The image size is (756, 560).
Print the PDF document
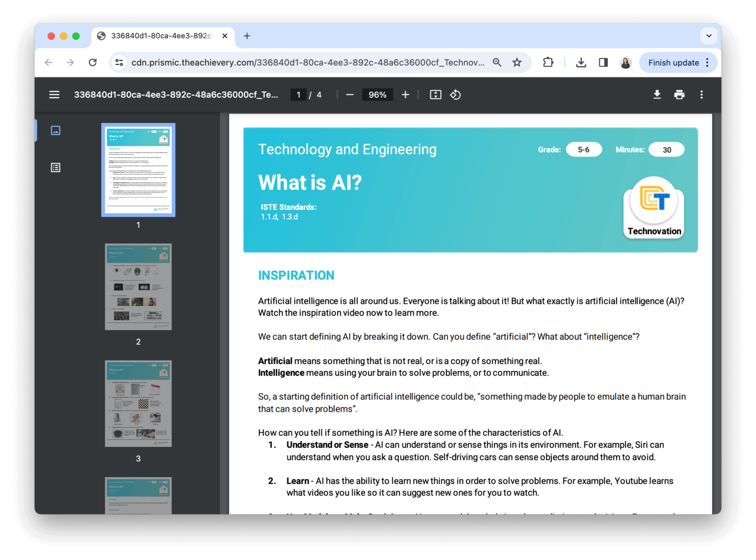[x=679, y=94]
